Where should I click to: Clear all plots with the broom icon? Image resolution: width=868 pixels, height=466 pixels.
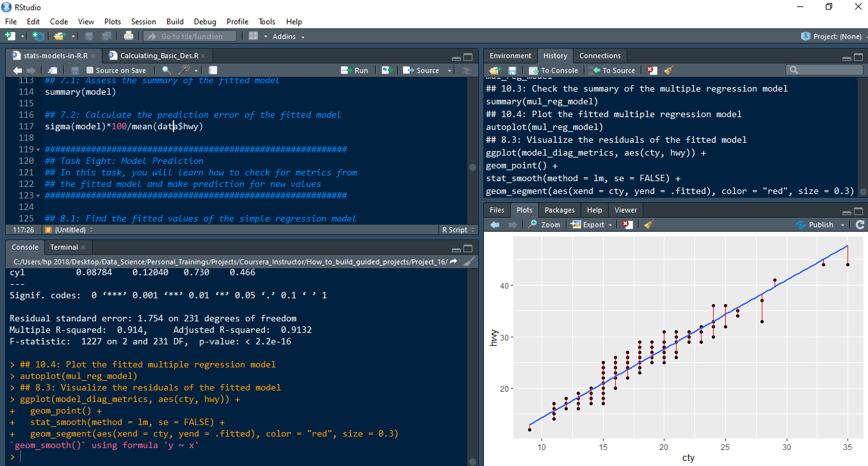pos(649,225)
